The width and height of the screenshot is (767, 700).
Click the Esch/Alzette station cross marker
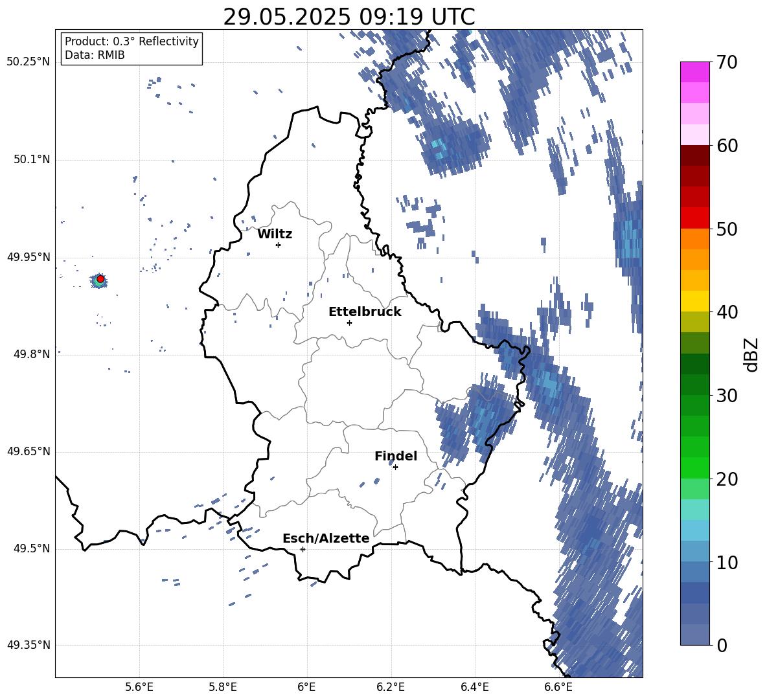(303, 549)
